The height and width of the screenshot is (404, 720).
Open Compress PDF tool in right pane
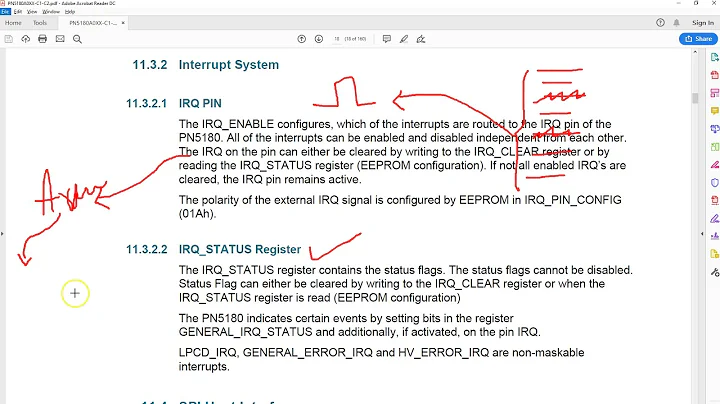[714, 201]
